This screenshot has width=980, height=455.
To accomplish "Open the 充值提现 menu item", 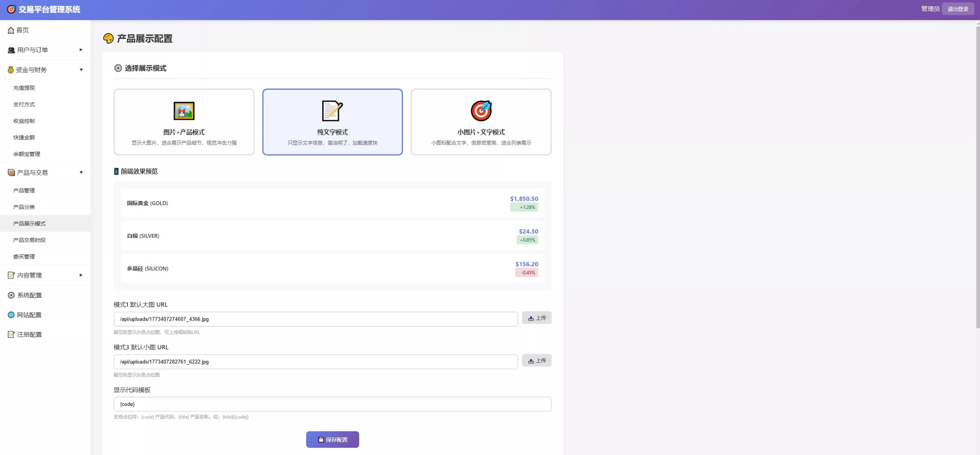I will coord(24,88).
